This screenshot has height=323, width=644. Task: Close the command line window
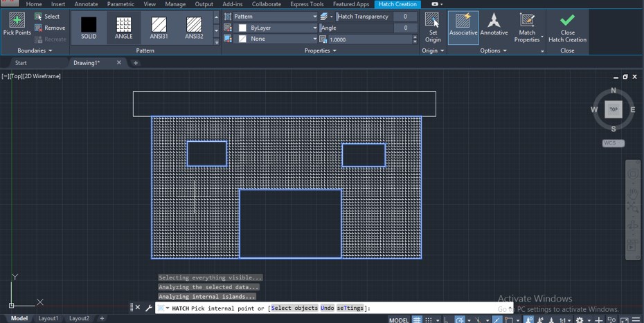click(x=138, y=307)
